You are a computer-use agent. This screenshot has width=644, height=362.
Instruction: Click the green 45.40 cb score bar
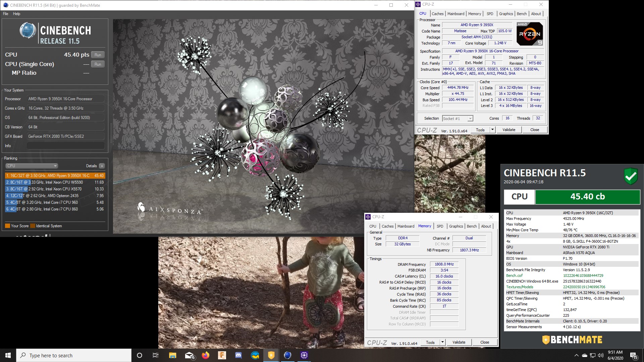[x=588, y=197]
